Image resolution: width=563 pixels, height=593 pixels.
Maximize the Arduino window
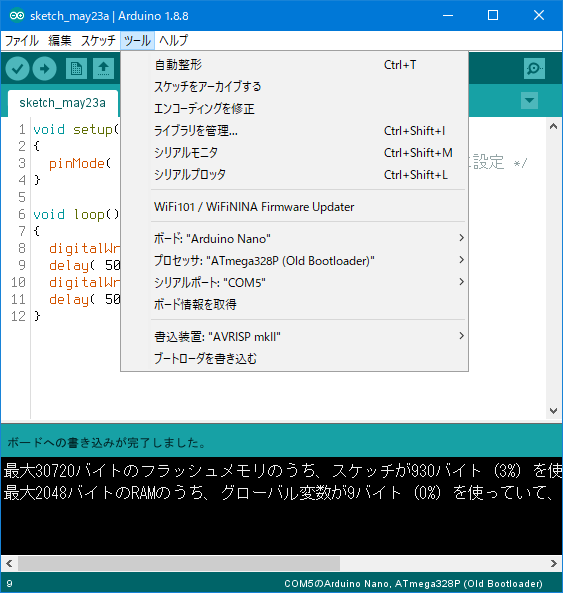pos(493,16)
